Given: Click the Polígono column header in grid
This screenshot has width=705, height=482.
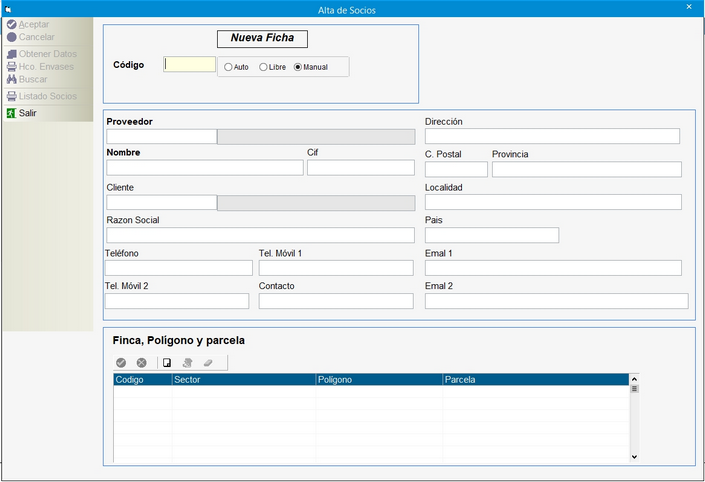Looking at the screenshot, I should (379, 379).
